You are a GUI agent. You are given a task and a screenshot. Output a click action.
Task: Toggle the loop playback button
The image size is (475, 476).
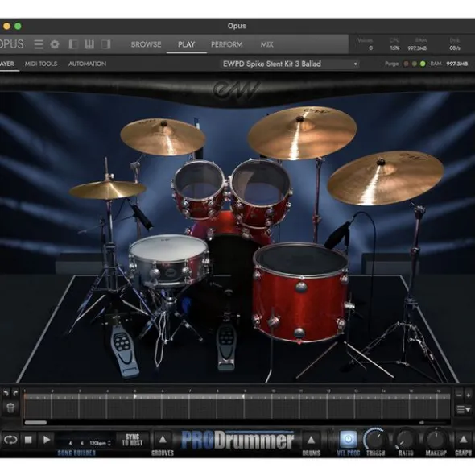(10, 440)
